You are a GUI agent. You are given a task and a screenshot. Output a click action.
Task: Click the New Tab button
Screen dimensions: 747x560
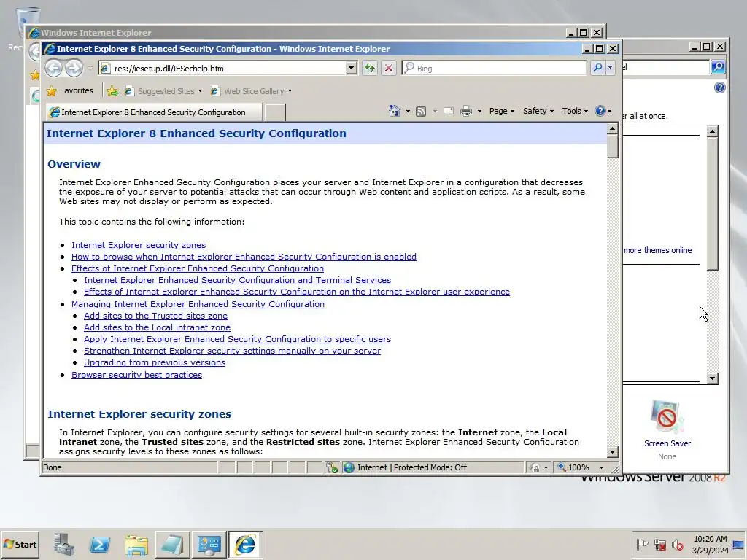[x=275, y=113]
